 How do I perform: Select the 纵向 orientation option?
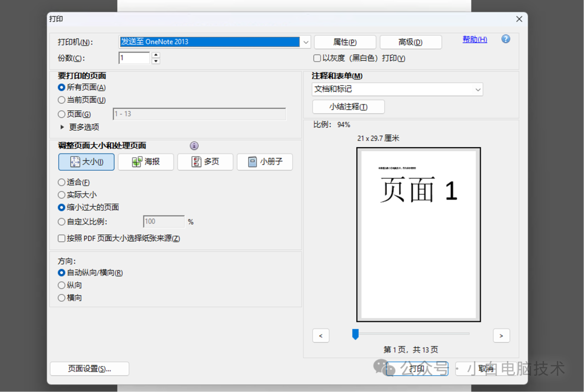click(x=61, y=285)
